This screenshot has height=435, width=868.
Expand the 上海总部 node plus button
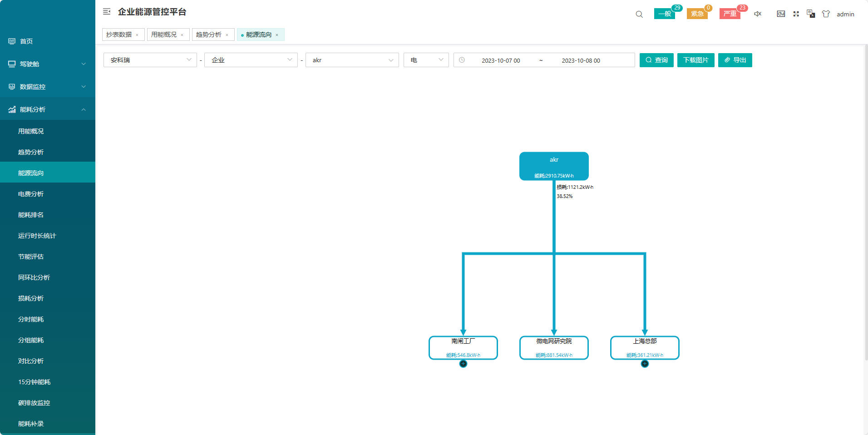coord(645,364)
